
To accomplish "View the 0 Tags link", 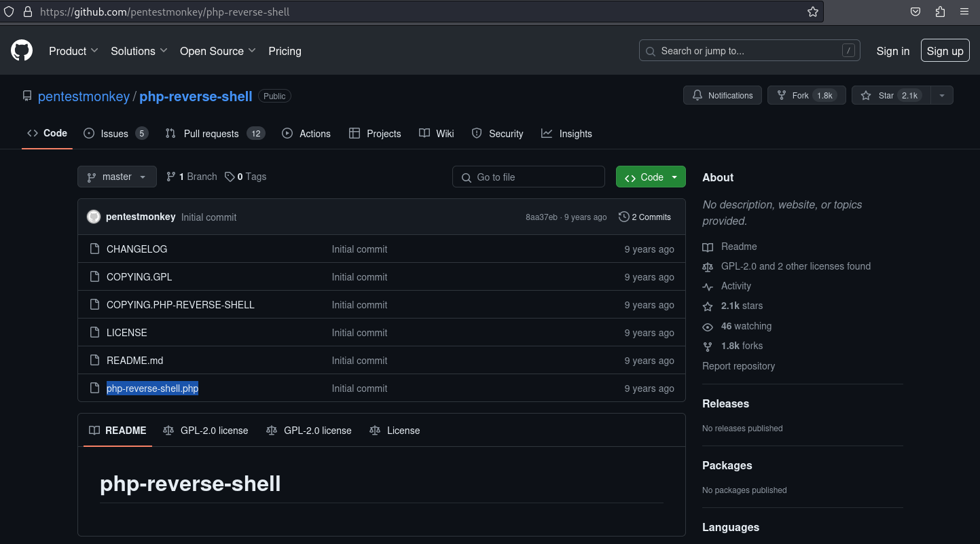I will (246, 177).
